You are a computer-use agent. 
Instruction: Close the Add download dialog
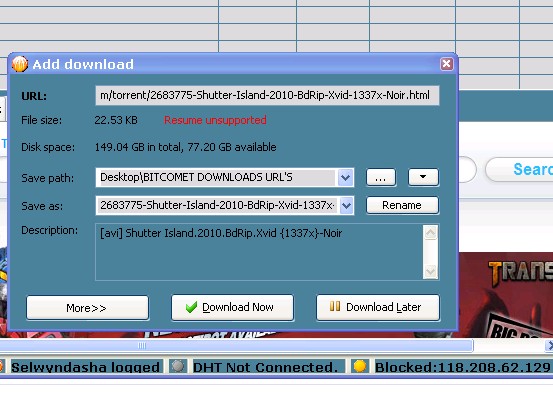(x=446, y=64)
